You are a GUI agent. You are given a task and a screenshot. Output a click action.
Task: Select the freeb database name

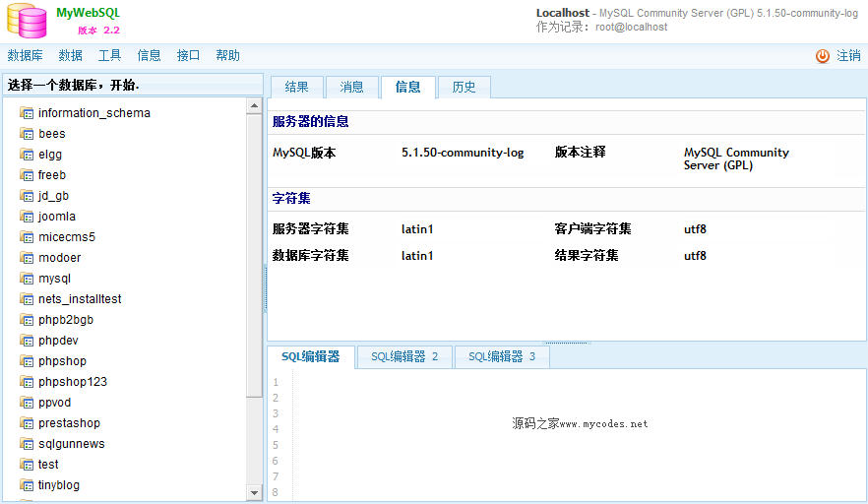[52, 175]
